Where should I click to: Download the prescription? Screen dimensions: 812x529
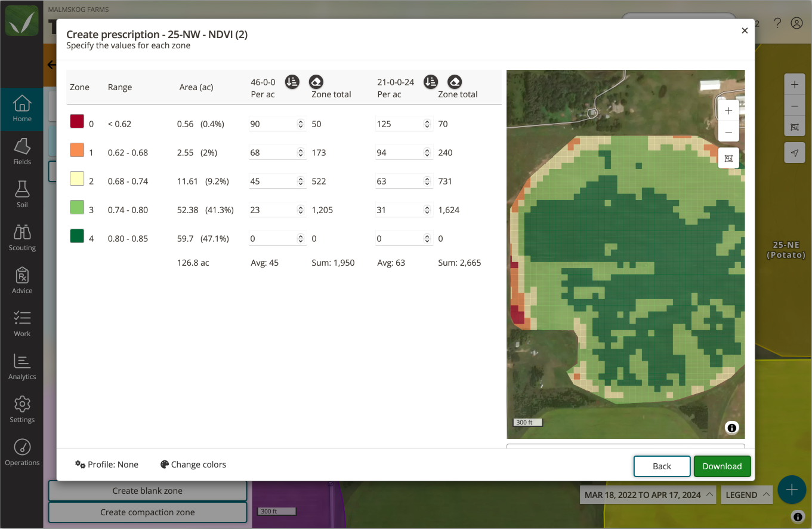point(722,466)
